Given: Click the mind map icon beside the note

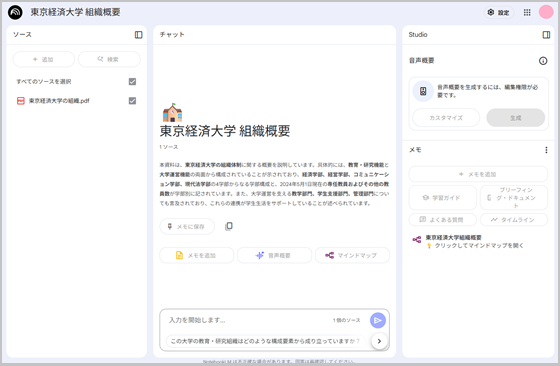Looking at the screenshot, I should click(416, 240).
